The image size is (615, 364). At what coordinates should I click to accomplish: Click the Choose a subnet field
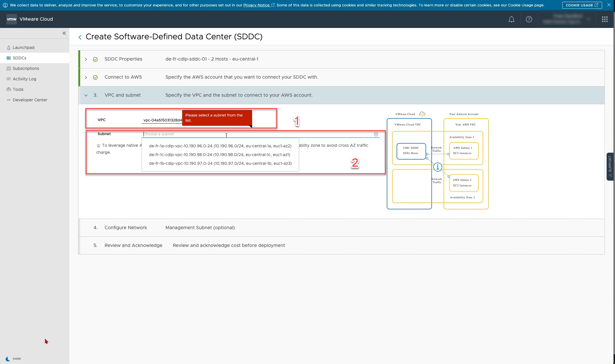[261, 134]
